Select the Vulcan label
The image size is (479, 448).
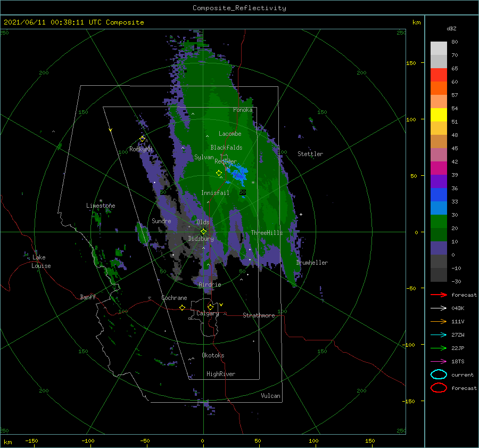(x=270, y=396)
